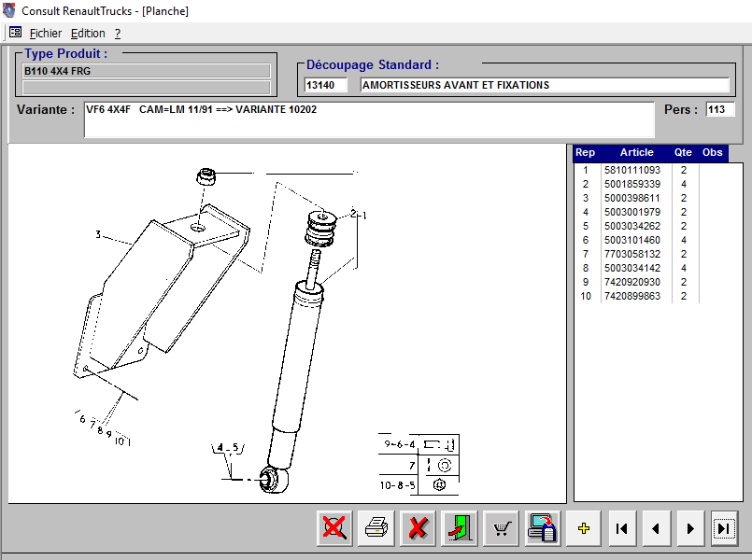Open the Fichier menu
The height and width of the screenshot is (560, 752).
pyautogui.click(x=46, y=33)
